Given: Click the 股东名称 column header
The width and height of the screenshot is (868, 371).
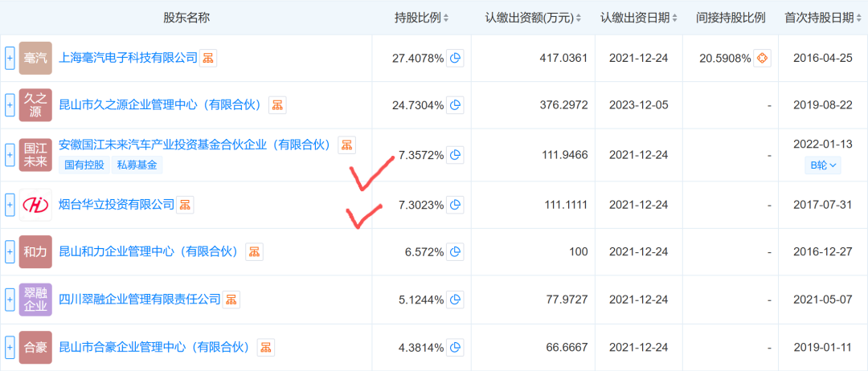Looking at the screenshot, I should pos(186,18).
